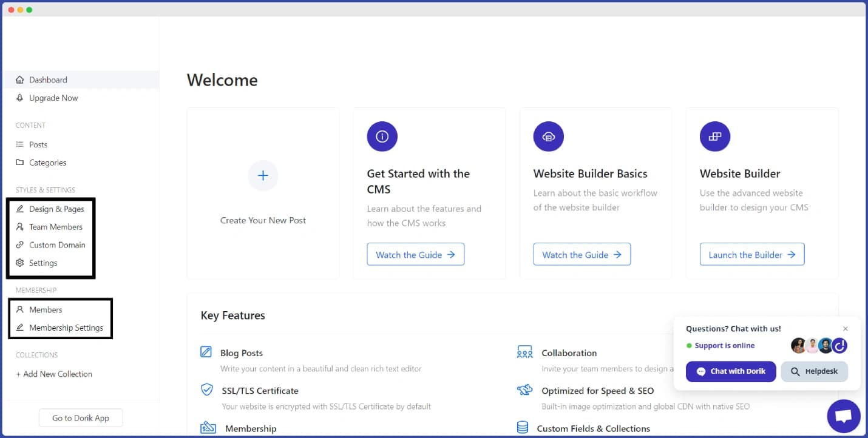Viewport: 868px width, 438px height.
Task: Click Collaboration feature title
Action: tap(569, 353)
